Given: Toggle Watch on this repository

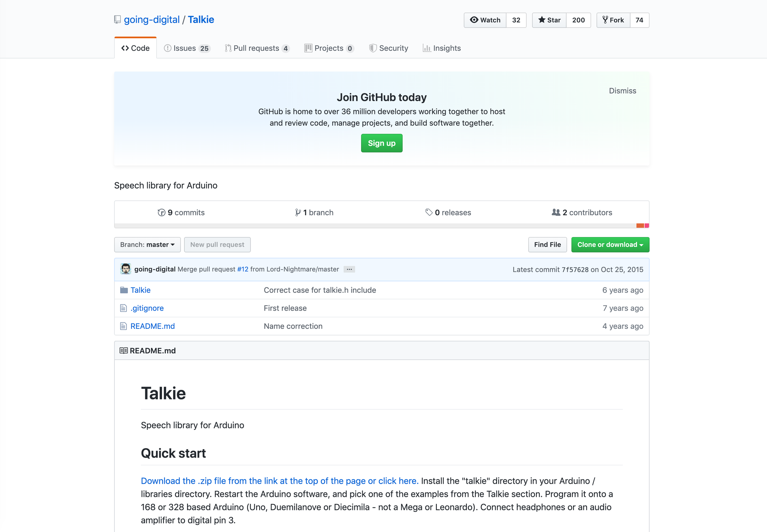Looking at the screenshot, I should tap(485, 20).
